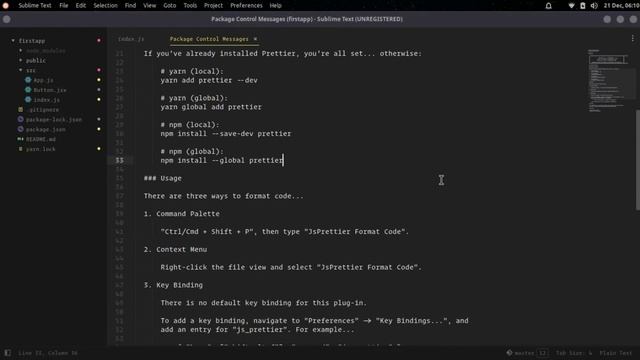Image resolution: width=640 pixels, height=360 pixels.
Task: Click the vertical scrollbar thumb in editor
Action: 637,160
